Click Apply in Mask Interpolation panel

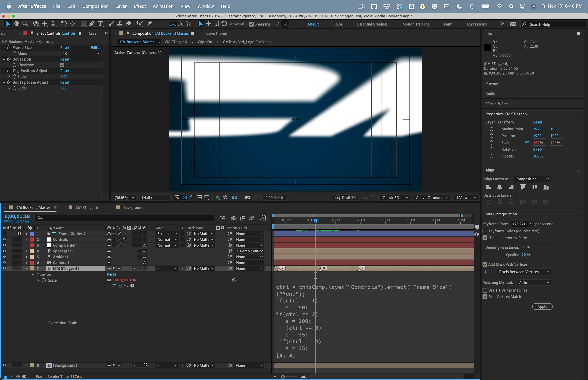tap(542, 307)
